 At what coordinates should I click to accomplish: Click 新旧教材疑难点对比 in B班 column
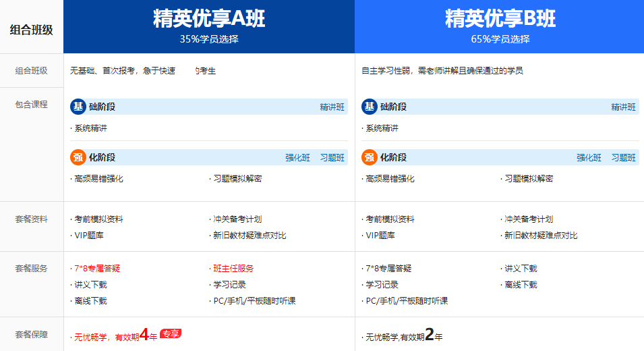541,236
